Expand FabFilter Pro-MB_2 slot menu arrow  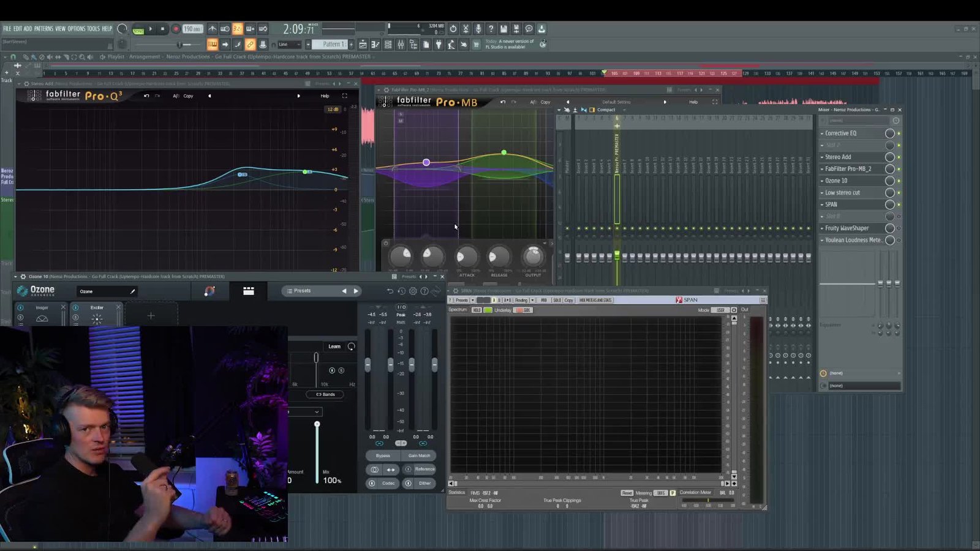tap(822, 169)
